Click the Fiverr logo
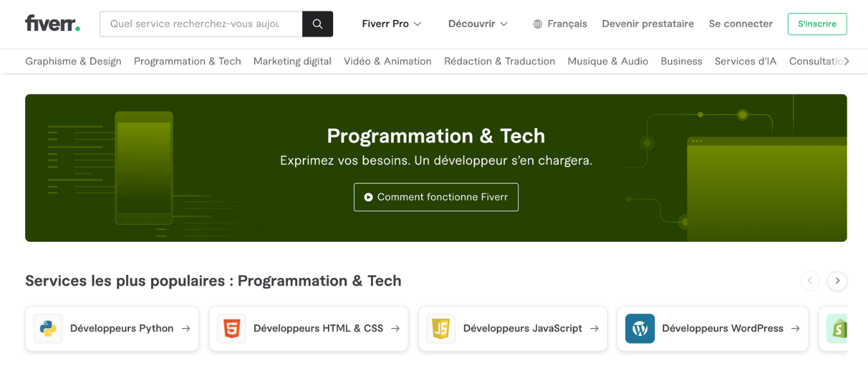The image size is (868, 366). point(53,24)
